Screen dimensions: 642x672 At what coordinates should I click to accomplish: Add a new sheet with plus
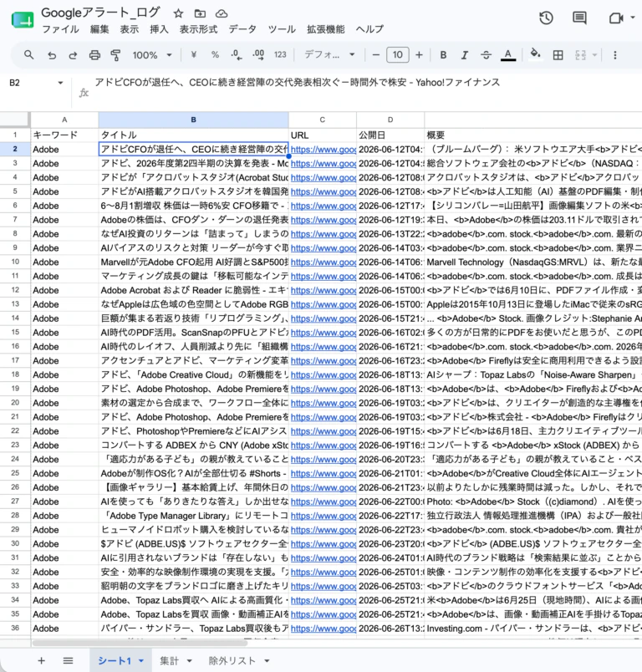point(41,661)
